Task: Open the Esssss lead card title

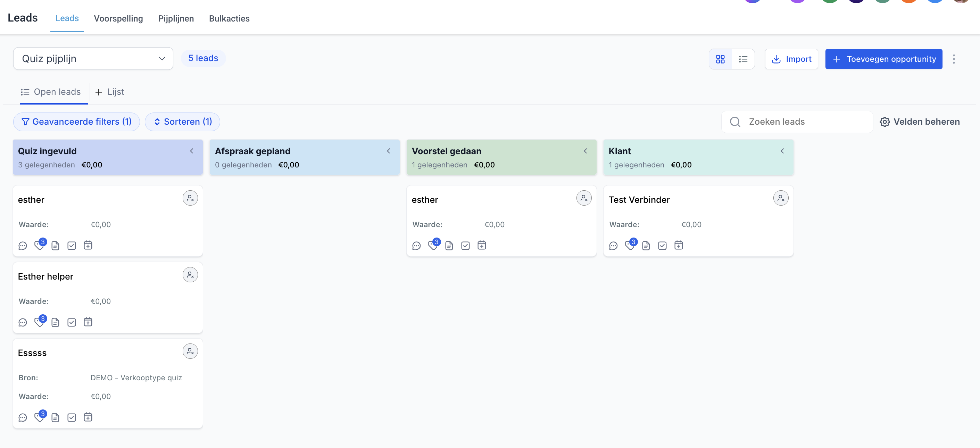Action: click(x=32, y=353)
